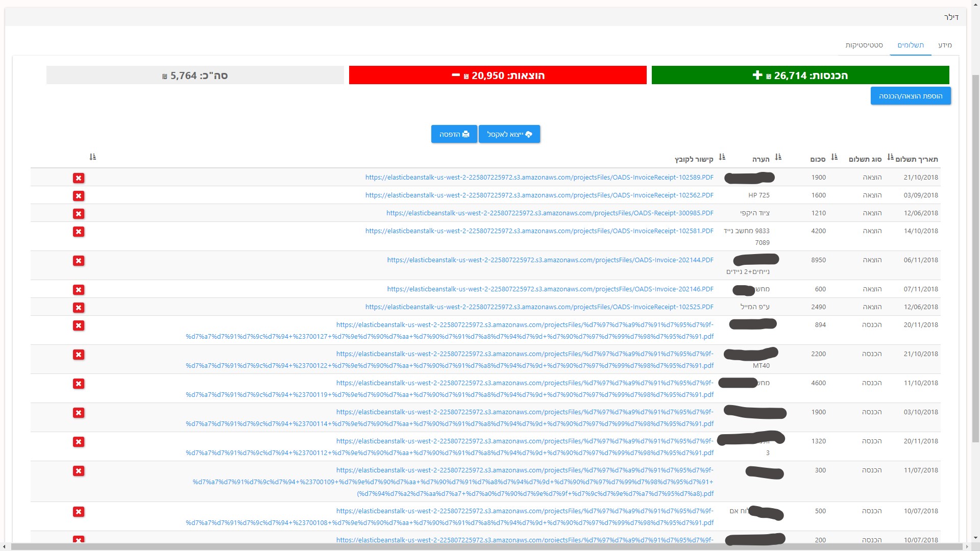Sort by the file link column icon
980x551 pixels.
point(722,157)
